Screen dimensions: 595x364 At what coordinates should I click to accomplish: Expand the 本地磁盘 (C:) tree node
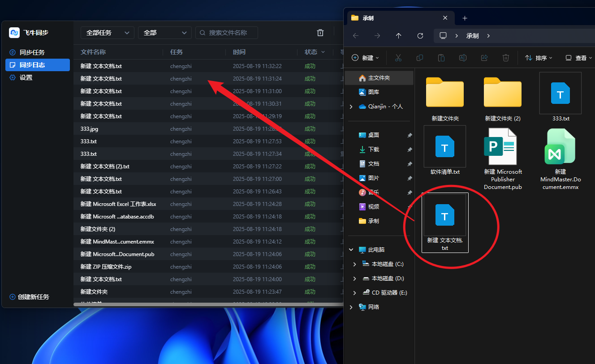(x=355, y=264)
